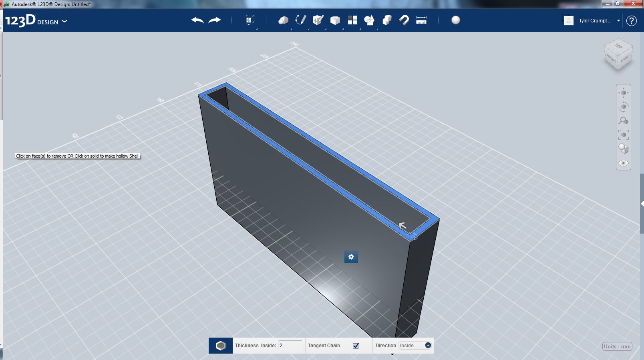Image resolution: width=644 pixels, height=360 pixels.
Task: Click the Fit to view icon
Action: pyautogui.click(x=624, y=135)
